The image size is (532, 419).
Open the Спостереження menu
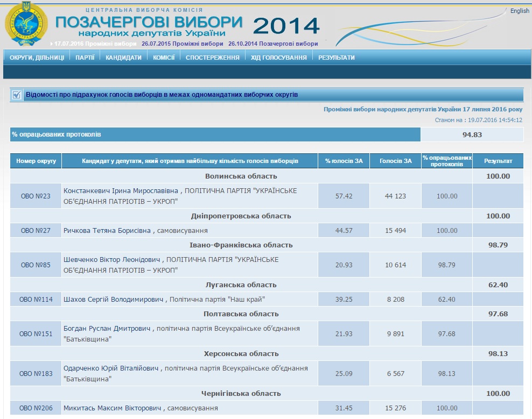click(x=212, y=58)
